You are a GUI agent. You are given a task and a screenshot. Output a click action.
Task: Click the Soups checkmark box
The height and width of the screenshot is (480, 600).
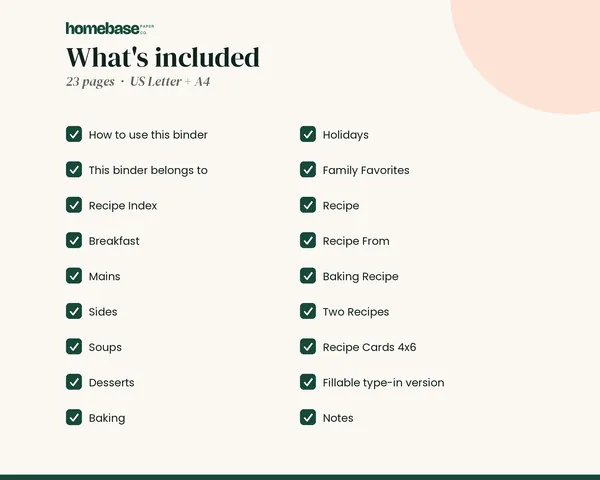(74, 347)
